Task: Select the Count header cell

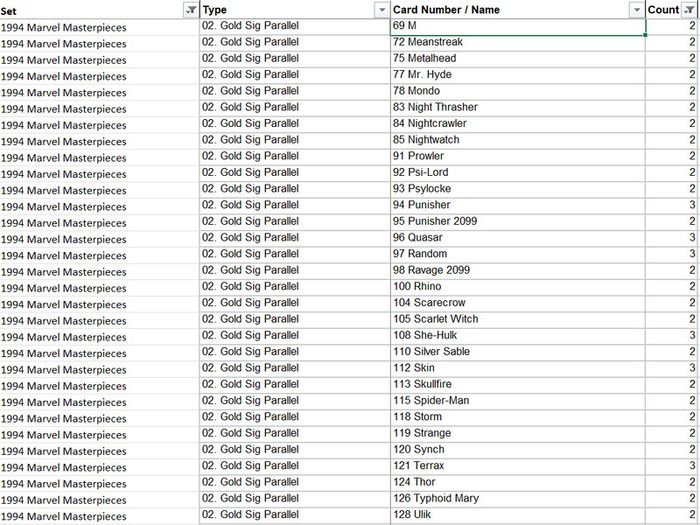Action: (x=672, y=10)
